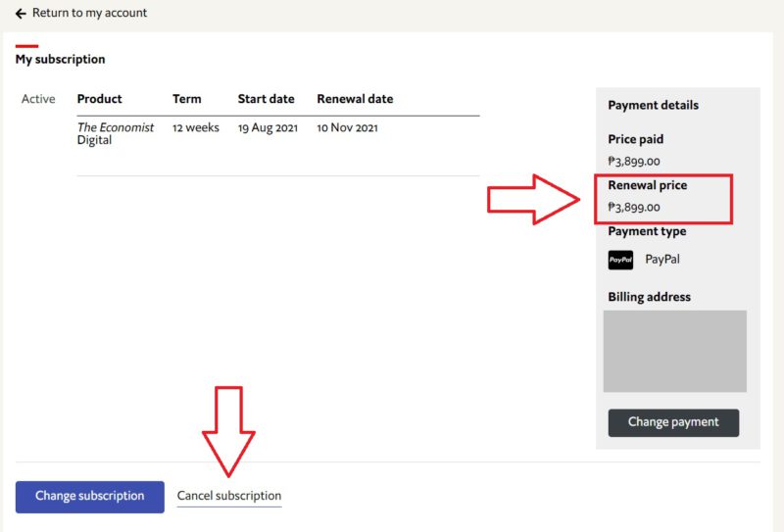Open the Return to my account link
Viewport: 784px width, 532px height.
[89, 14]
